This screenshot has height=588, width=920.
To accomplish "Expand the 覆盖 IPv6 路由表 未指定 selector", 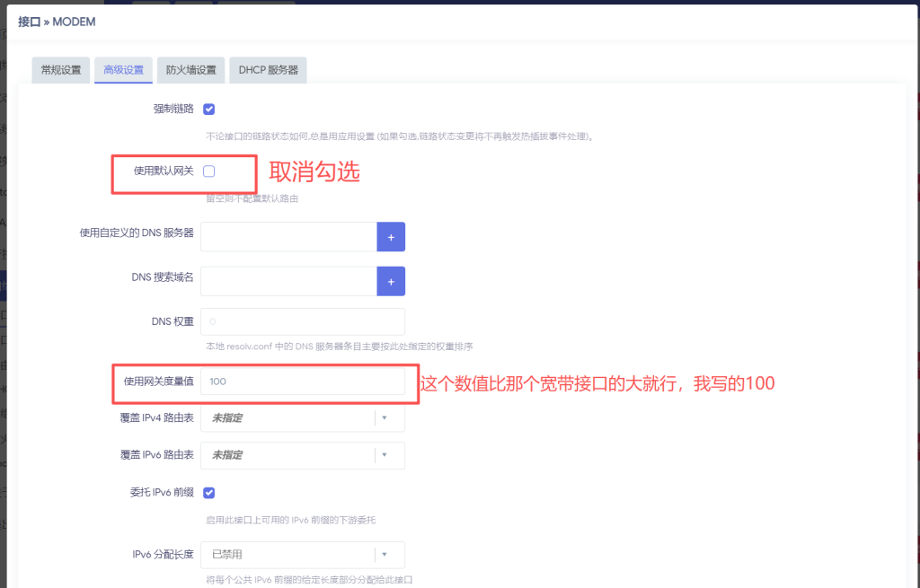I will (287, 455).
